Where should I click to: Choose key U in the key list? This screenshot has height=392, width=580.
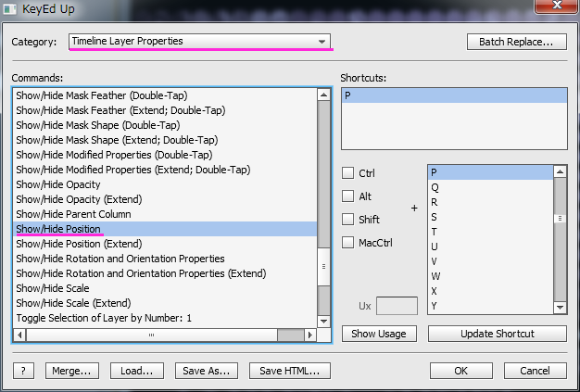490,247
